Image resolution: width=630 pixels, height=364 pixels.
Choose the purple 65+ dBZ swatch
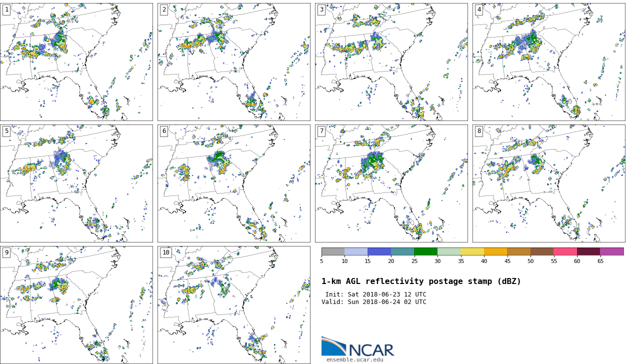pos(611,251)
